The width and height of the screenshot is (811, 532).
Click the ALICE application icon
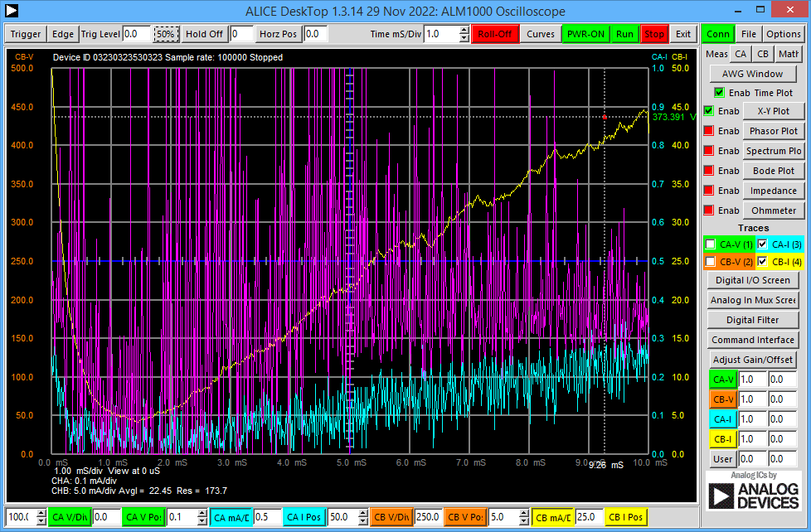pyautogui.click(x=11, y=11)
